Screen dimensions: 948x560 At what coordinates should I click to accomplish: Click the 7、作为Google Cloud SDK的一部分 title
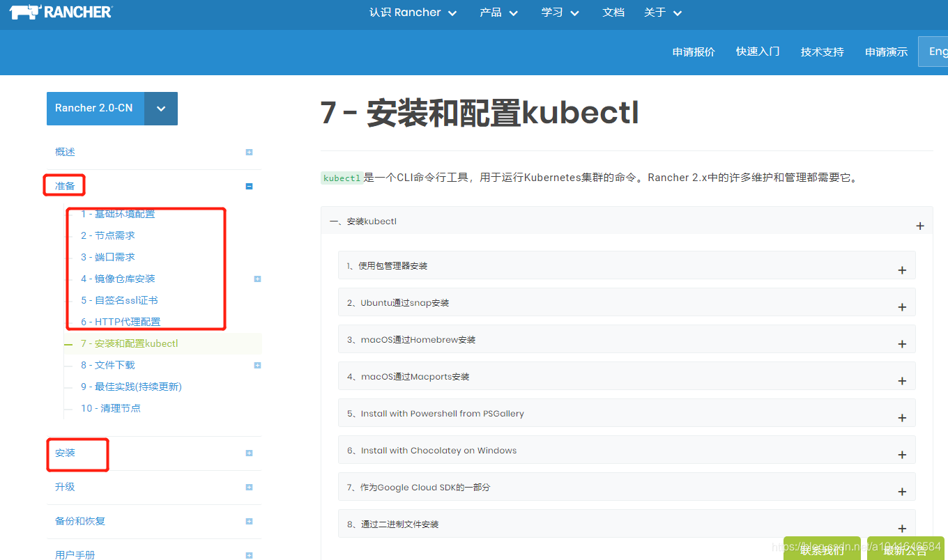point(418,488)
